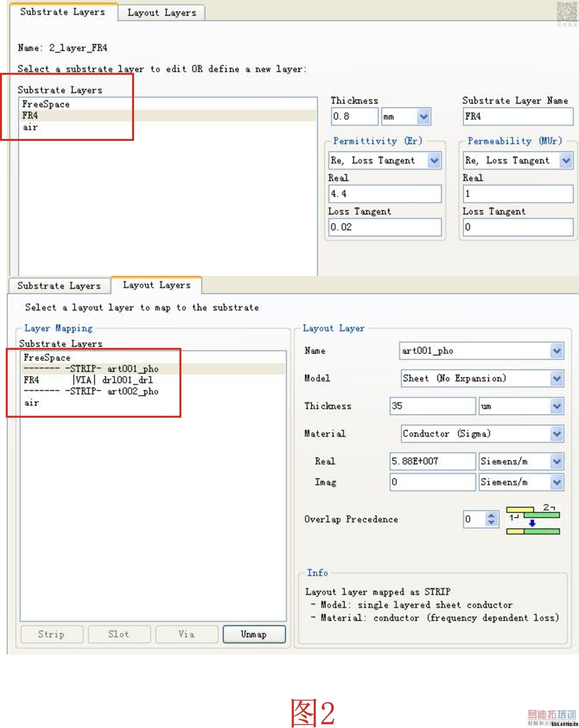Click Permittivity Loss Tangent 0.02 field
This screenshot has width=579, height=728.
coord(385,227)
